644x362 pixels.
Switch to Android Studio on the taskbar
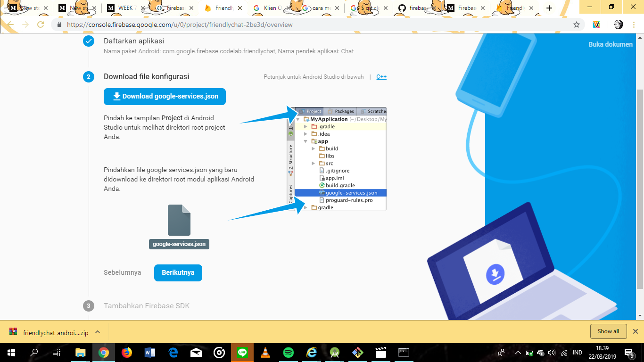point(335,352)
